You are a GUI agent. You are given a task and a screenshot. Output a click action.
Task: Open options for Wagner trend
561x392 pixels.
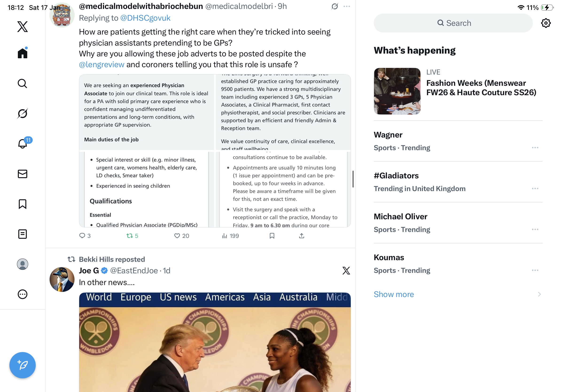535,148
